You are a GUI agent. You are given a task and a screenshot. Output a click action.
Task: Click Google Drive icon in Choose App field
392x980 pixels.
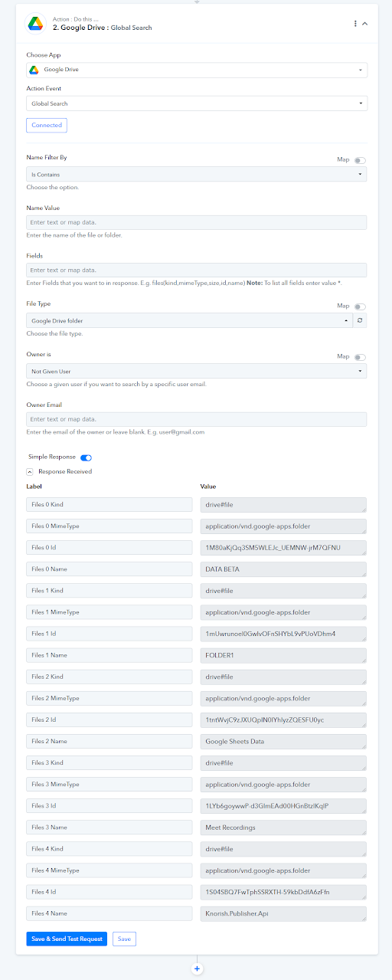click(34, 70)
